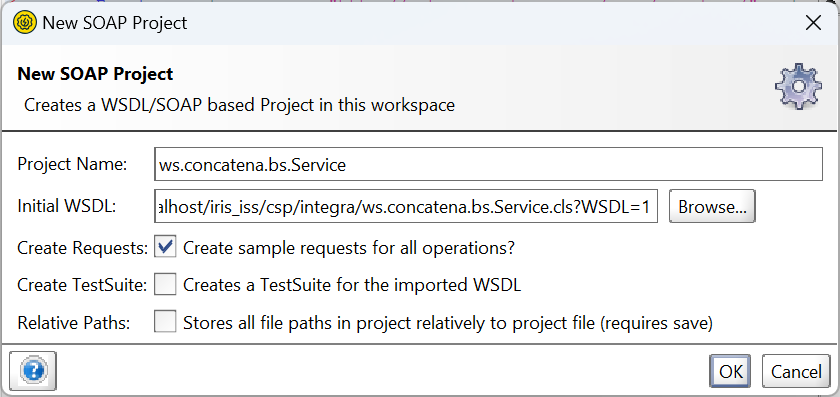Click text 'Creates a TestSuite for the imported WSDL'
Image resolution: width=840 pixels, height=397 pixels.
[352, 286]
